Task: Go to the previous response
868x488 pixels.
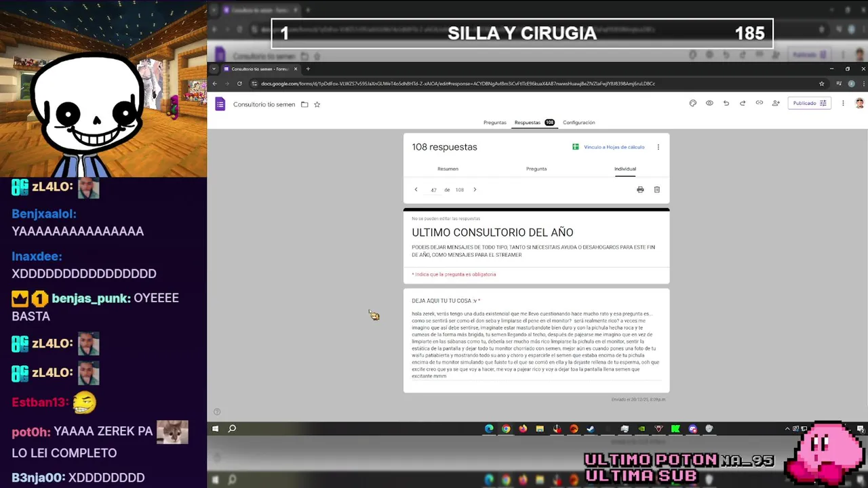Action: click(x=416, y=190)
